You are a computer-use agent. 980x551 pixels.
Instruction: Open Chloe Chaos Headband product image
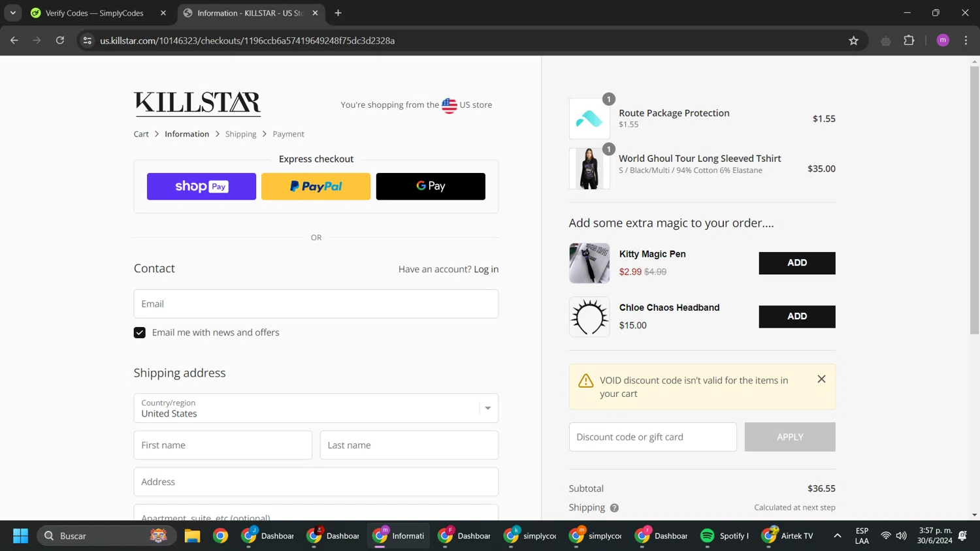[x=589, y=317]
